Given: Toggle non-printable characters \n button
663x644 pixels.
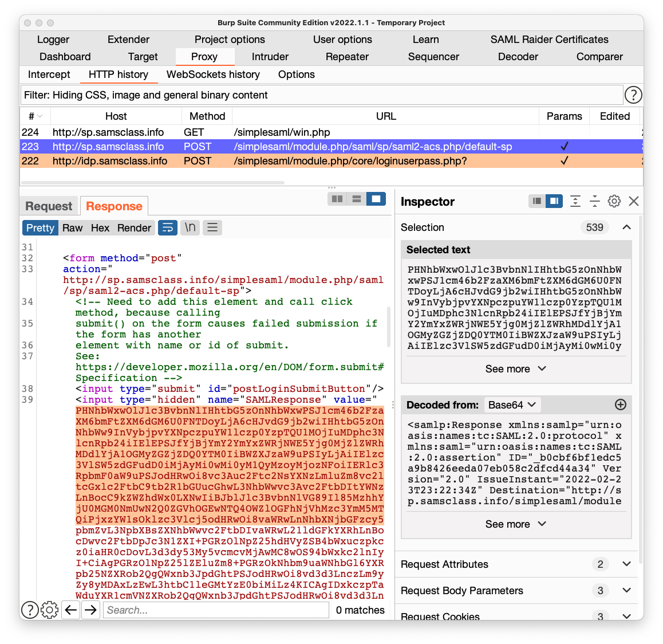Looking at the screenshot, I should [190, 227].
